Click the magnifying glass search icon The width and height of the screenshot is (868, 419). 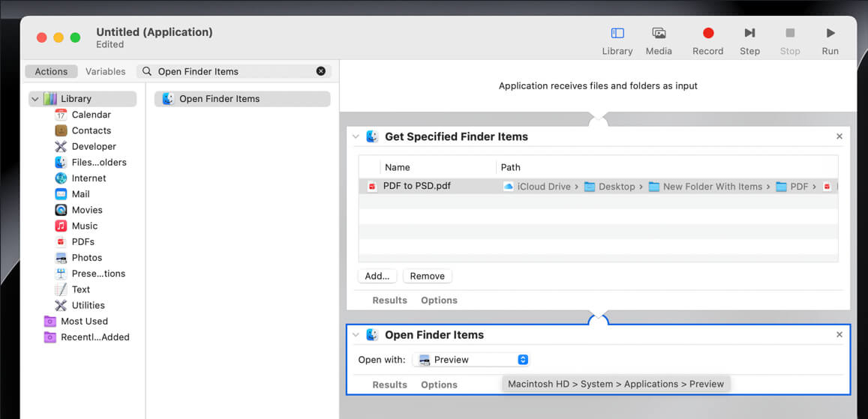pos(147,71)
